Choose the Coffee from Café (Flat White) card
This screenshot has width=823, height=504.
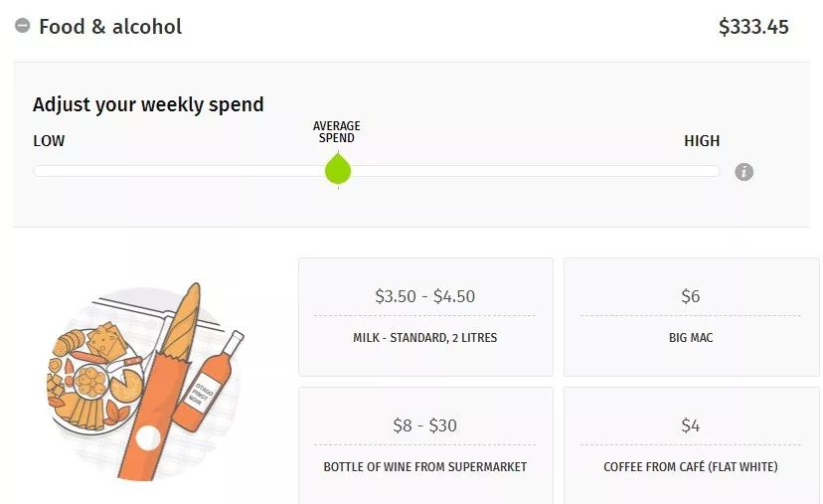tap(690, 445)
